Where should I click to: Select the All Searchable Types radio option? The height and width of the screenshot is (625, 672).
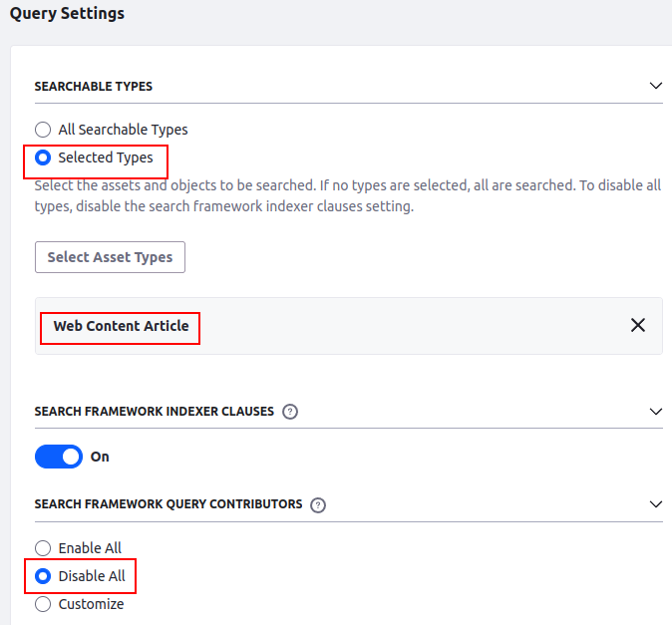click(43, 130)
